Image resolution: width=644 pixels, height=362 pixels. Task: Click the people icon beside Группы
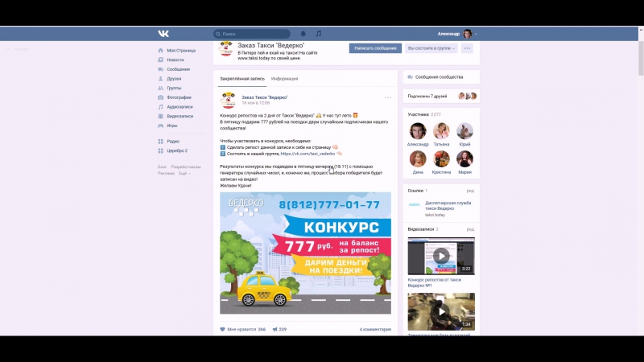coord(160,88)
